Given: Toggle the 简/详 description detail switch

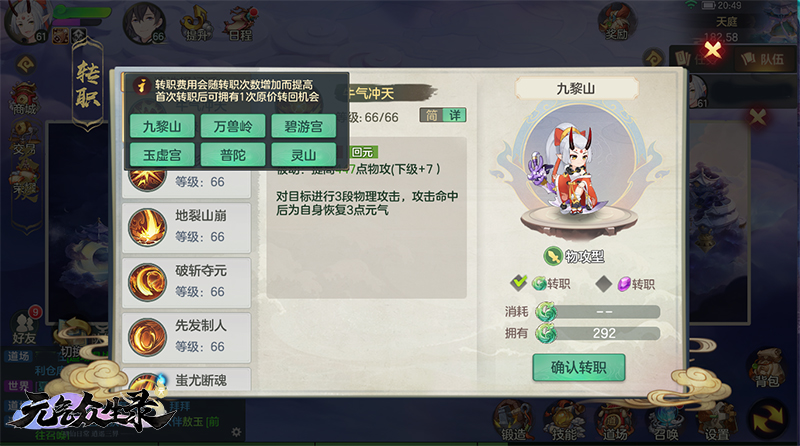Looking at the screenshot, I should [443, 115].
